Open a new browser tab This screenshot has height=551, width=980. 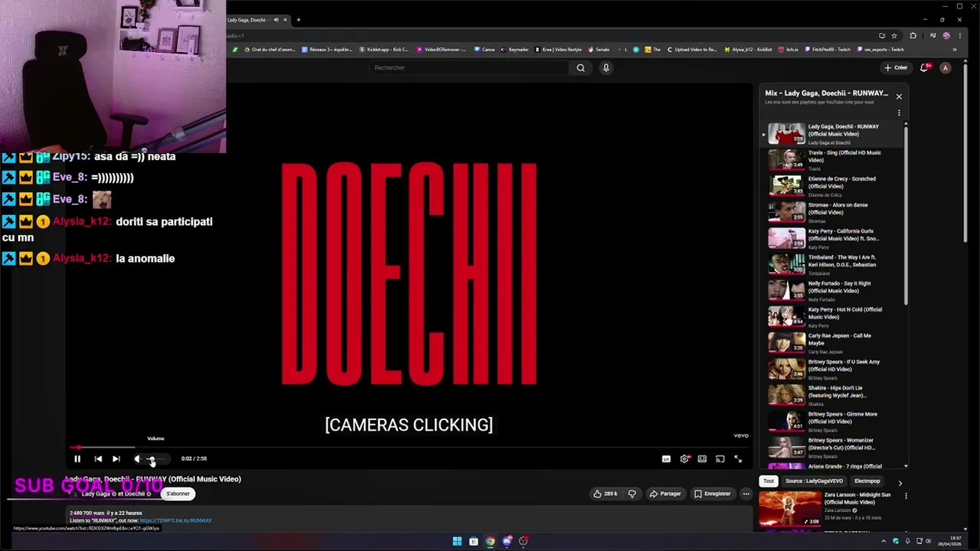pyautogui.click(x=299, y=20)
